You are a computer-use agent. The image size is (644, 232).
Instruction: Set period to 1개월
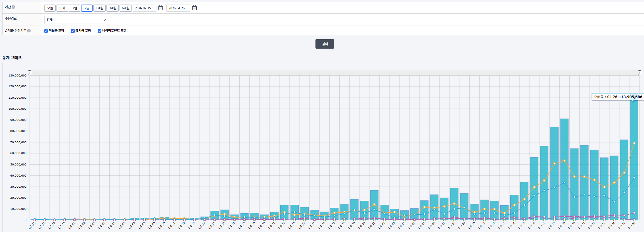coord(99,8)
